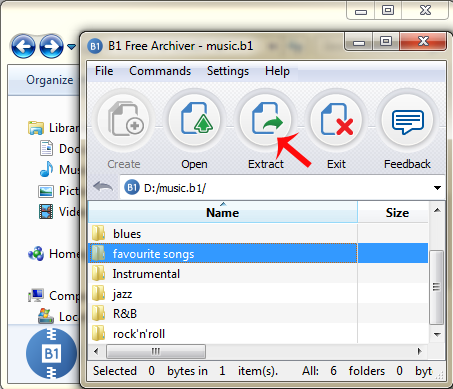Click the blues folder icon

click(x=99, y=233)
